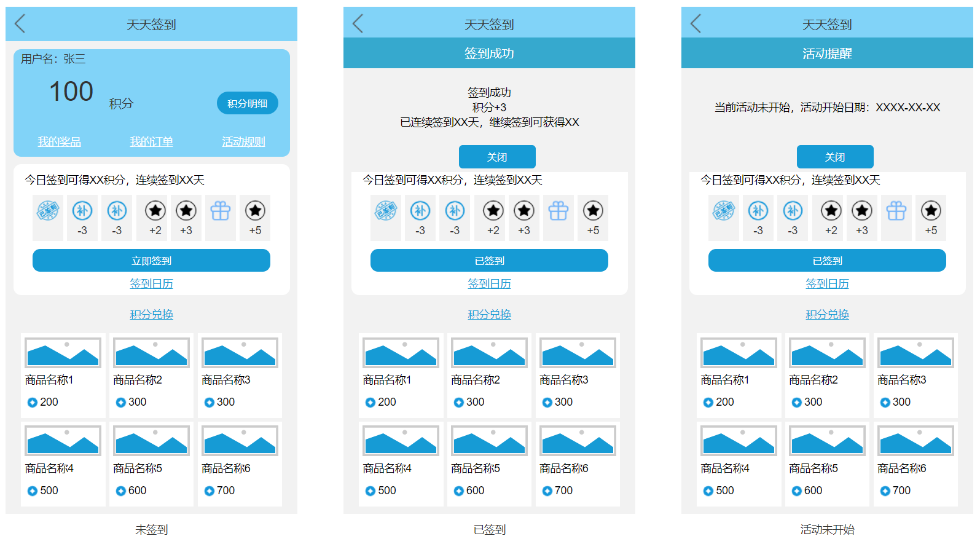
Task: Select +5 star icon in 活动未开始 screen
Action: pos(931,211)
